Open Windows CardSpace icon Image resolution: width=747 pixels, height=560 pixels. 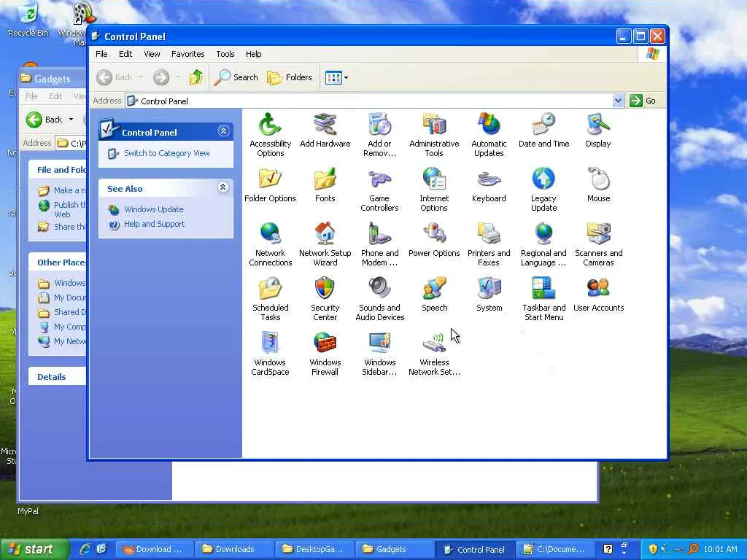click(x=270, y=354)
